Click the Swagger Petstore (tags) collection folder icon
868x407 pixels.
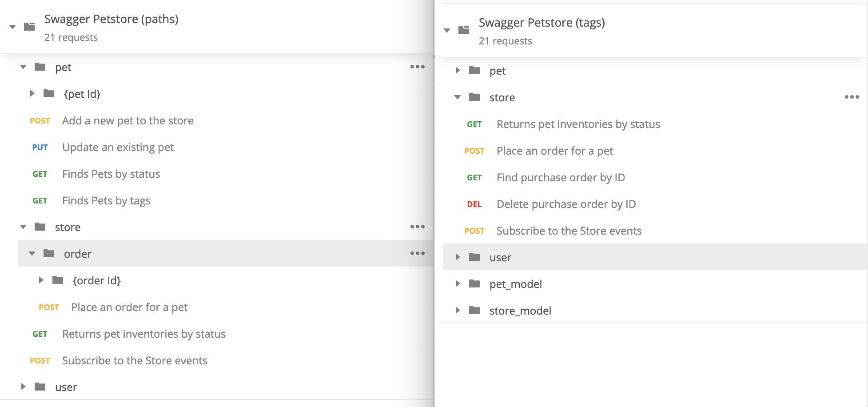pyautogui.click(x=464, y=30)
